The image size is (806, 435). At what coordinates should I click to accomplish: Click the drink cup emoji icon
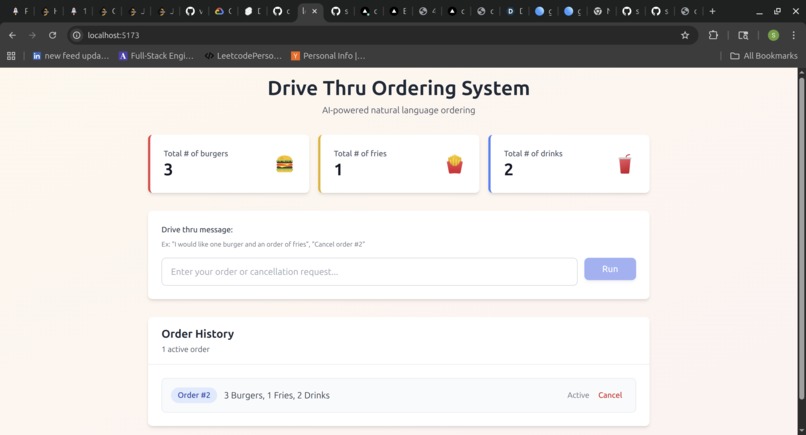(x=625, y=164)
